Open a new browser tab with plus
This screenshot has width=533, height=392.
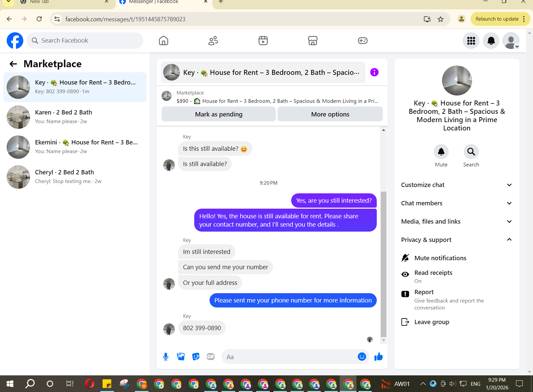click(x=221, y=2)
